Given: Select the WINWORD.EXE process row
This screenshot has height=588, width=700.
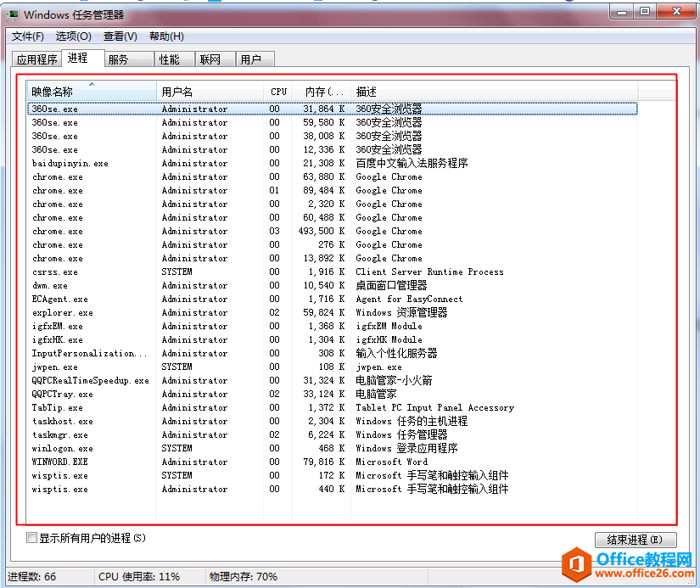Looking at the screenshot, I should pyautogui.click(x=59, y=462).
